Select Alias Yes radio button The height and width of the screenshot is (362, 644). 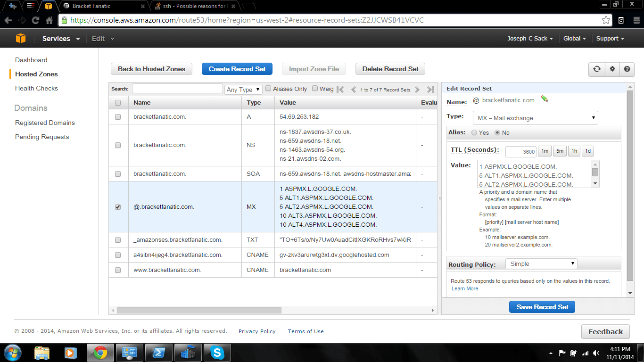click(474, 133)
